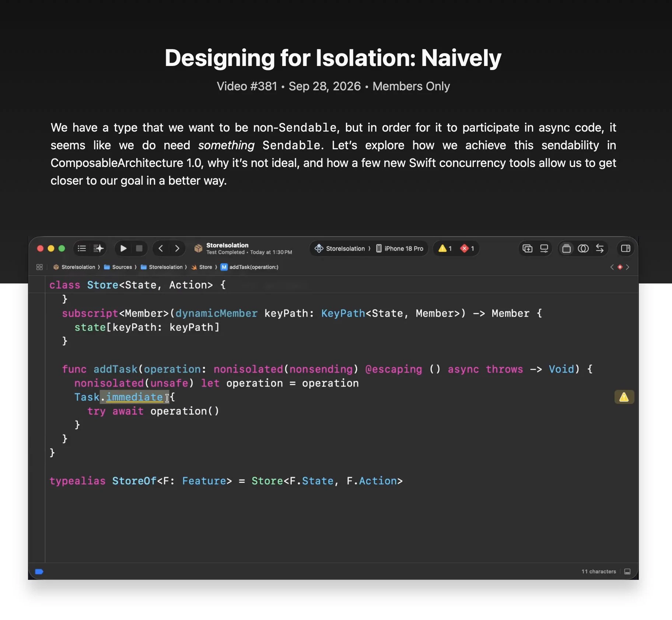Viewport: 672px width, 620px height.
Task: Click the 'Test Completed' activity status
Action: pyautogui.click(x=225, y=252)
